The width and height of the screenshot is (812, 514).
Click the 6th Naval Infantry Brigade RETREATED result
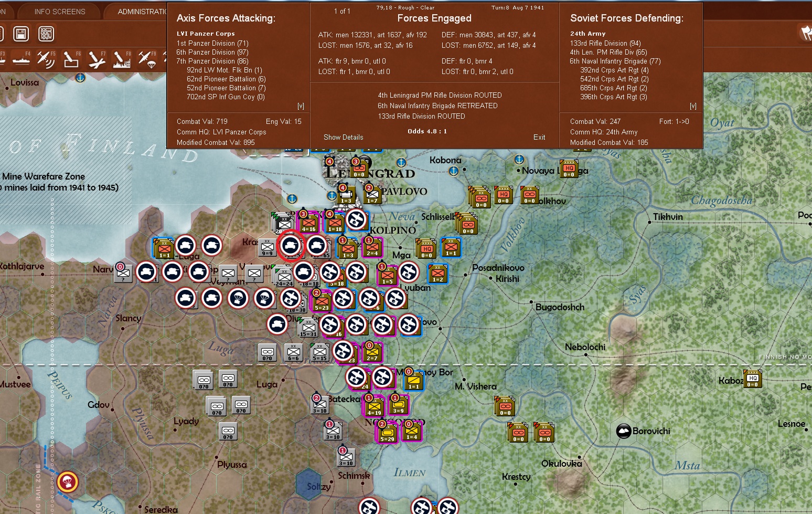pos(437,106)
